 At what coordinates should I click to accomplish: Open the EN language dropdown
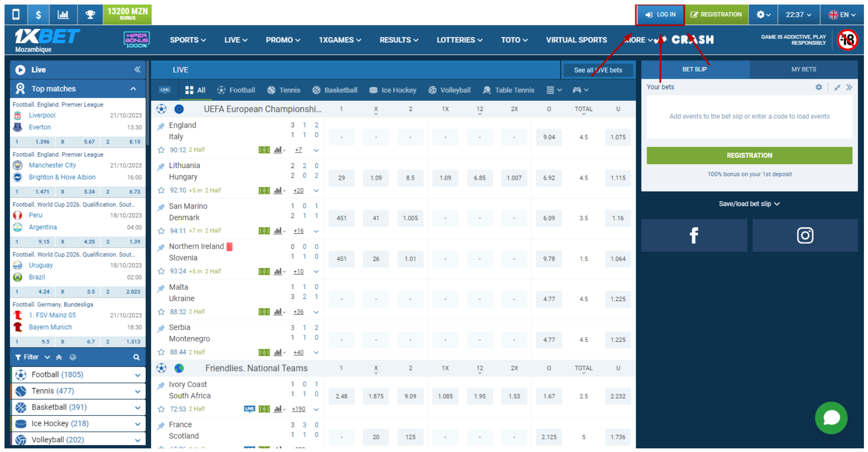click(842, 14)
